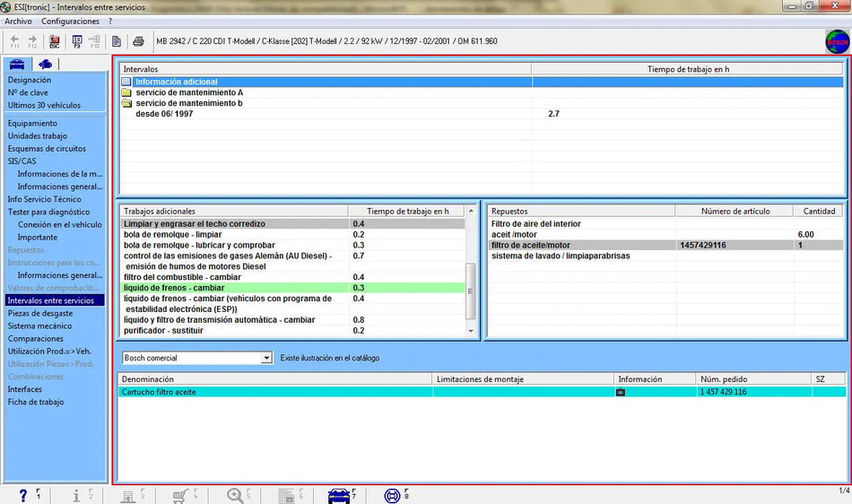
Task: Open the Bosch comercial dropdown
Action: pos(265,358)
